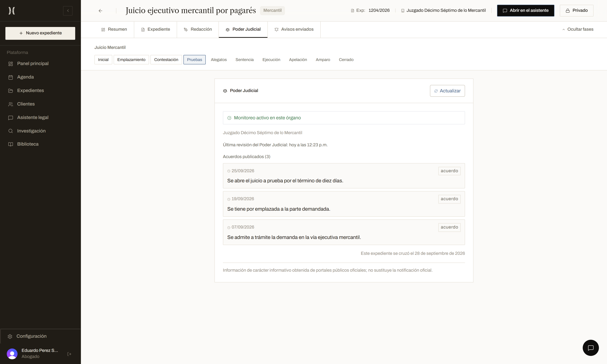Click the app logo in the sidebar

[x=11, y=11]
